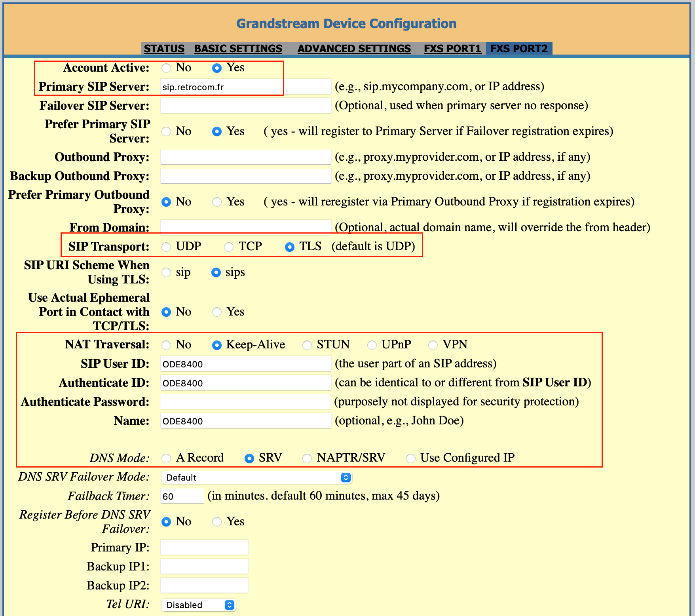This screenshot has height=616, width=695.
Task: Click the Primary SIP Server field
Action: pyautogui.click(x=245, y=87)
